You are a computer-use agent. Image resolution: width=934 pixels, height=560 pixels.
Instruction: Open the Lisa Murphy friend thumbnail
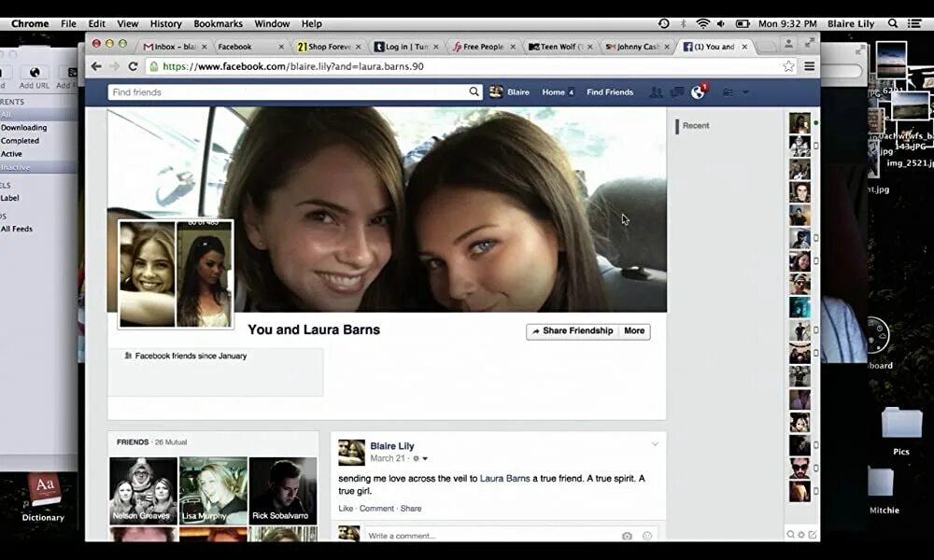click(213, 490)
